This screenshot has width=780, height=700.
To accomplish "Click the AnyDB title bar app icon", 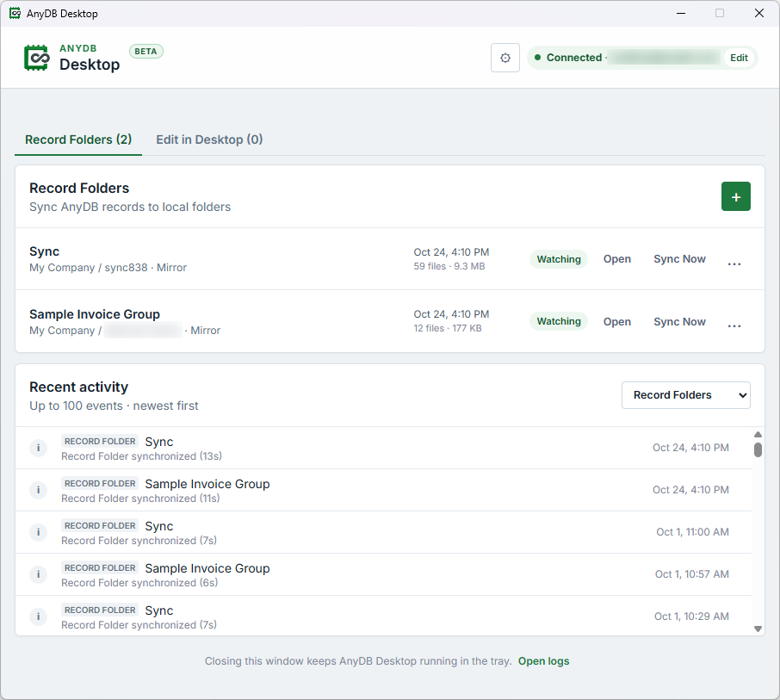I will (x=15, y=14).
